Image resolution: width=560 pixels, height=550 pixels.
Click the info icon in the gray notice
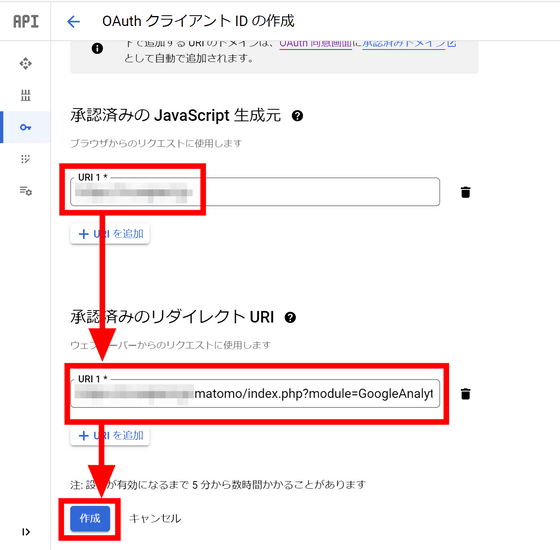tap(97, 48)
